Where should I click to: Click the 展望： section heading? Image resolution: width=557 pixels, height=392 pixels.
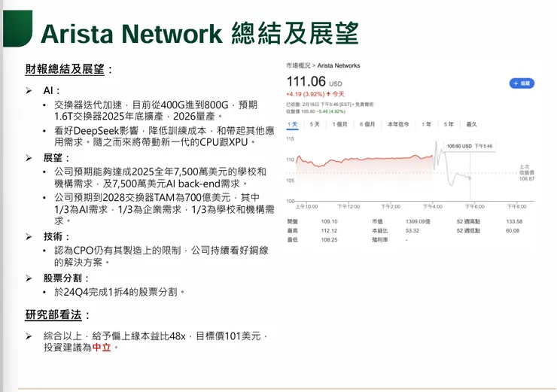click(x=57, y=158)
